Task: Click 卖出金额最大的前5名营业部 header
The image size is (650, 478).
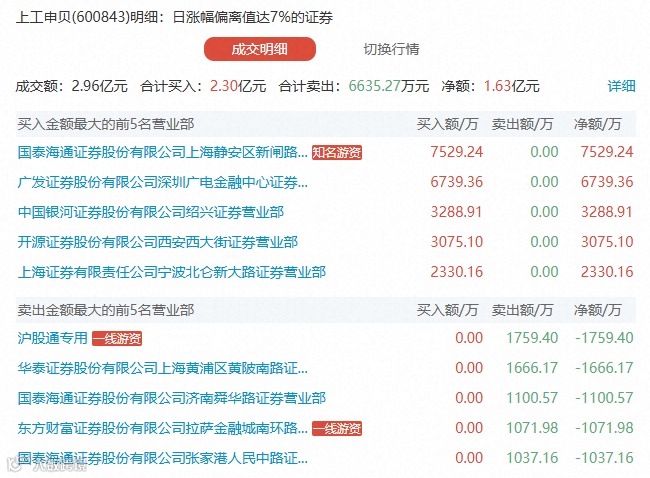Action: click(x=106, y=310)
